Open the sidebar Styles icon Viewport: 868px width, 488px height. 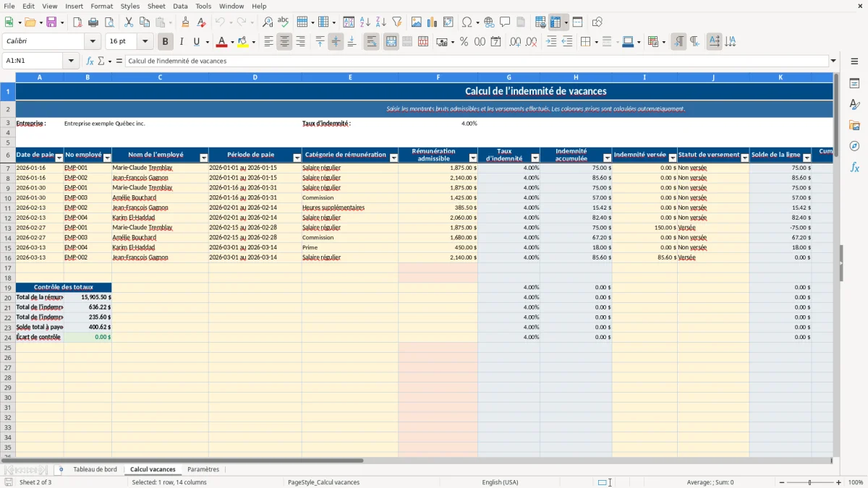click(x=854, y=104)
